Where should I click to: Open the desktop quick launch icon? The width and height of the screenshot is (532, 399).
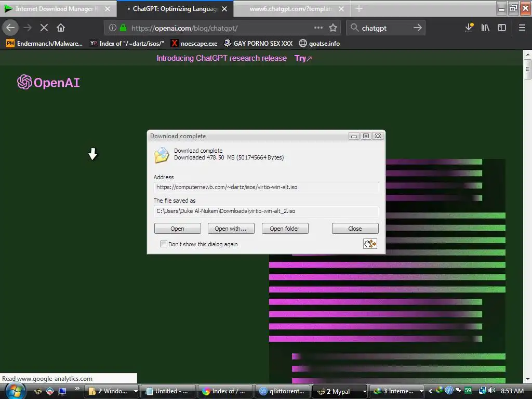point(62,391)
